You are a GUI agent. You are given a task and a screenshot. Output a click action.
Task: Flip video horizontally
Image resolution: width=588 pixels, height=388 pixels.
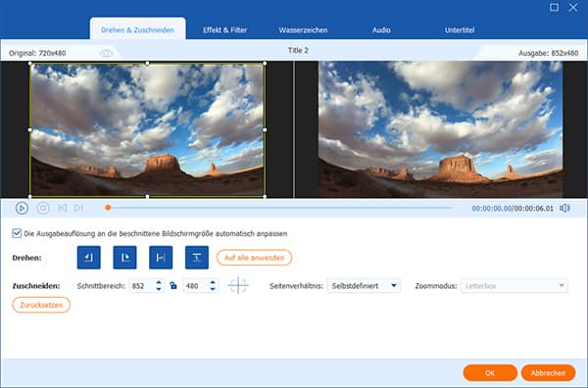pyautogui.click(x=161, y=258)
